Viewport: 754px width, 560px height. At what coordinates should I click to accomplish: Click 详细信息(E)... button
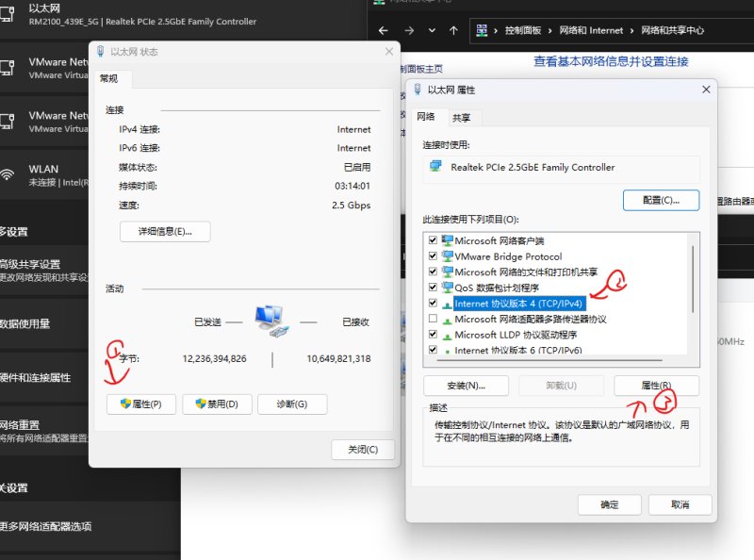165,231
